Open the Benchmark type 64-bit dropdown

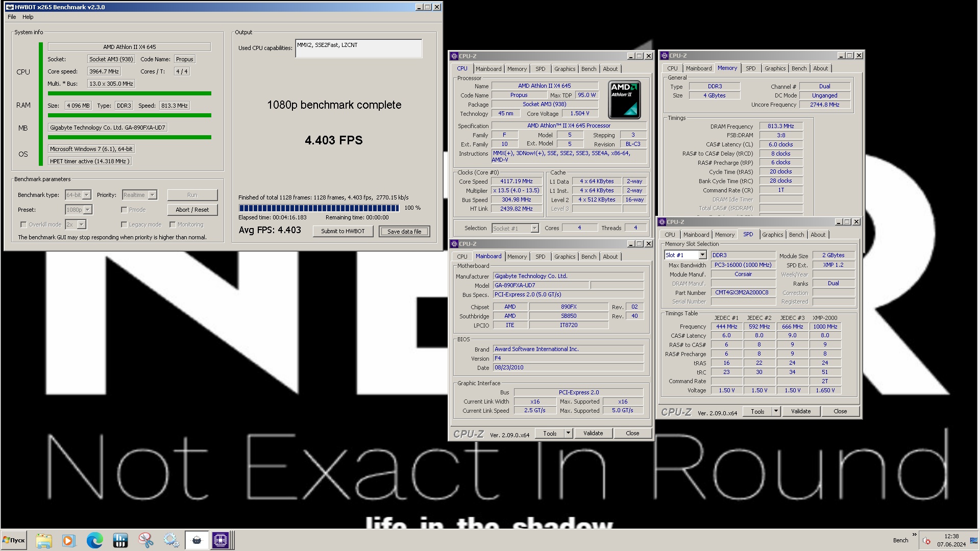[x=78, y=195]
